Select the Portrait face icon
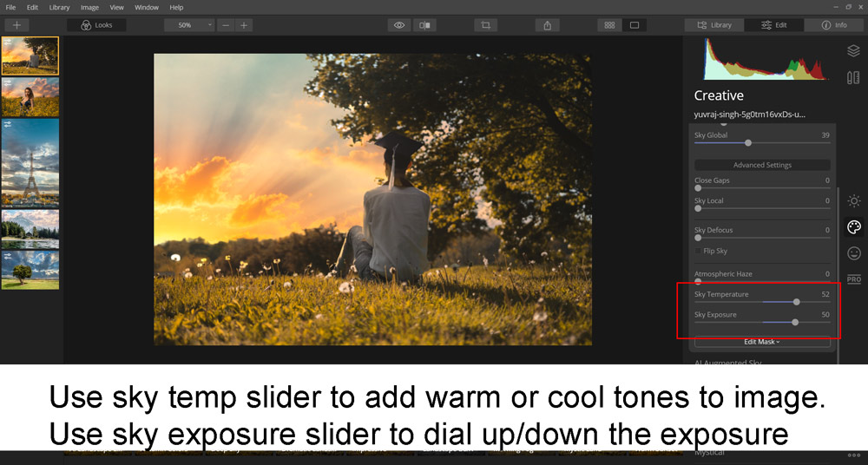The height and width of the screenshot is (465, 868). 854,253
